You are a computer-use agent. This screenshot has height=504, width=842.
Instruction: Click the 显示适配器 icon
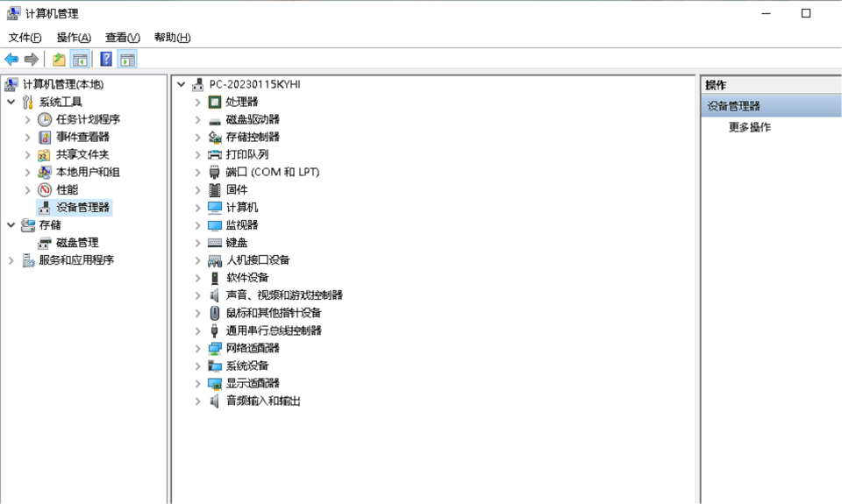tap(215, 384)
